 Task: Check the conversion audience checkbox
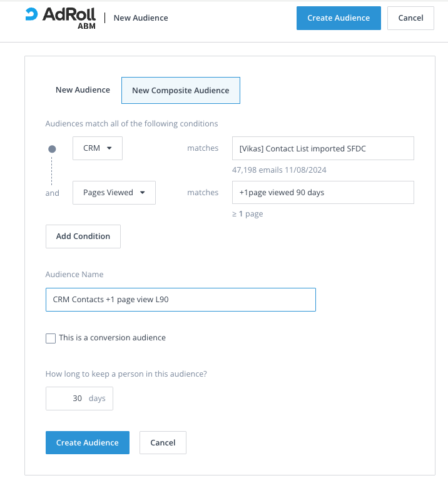(x=51, y=338)
